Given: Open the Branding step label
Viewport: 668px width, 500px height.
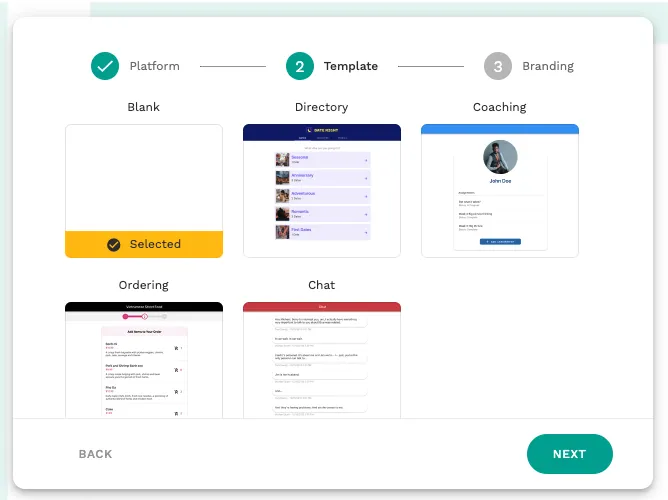Looking at the screenshot, I should pos(548,66).
